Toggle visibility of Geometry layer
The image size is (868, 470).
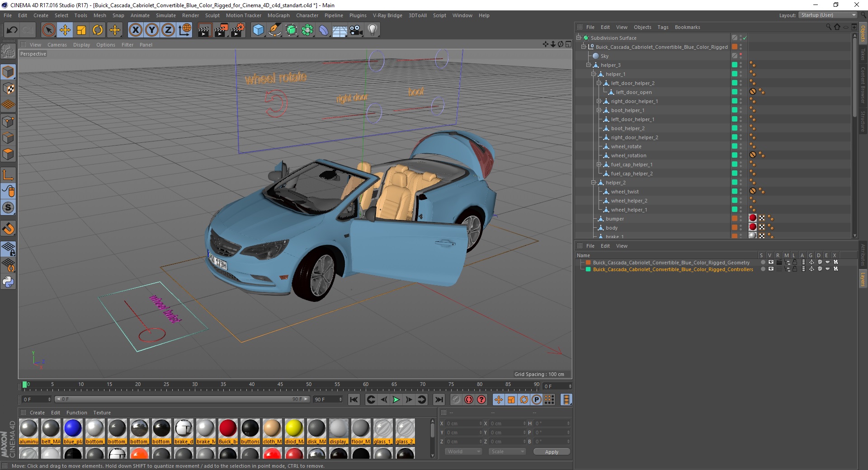tap(771, 262)
